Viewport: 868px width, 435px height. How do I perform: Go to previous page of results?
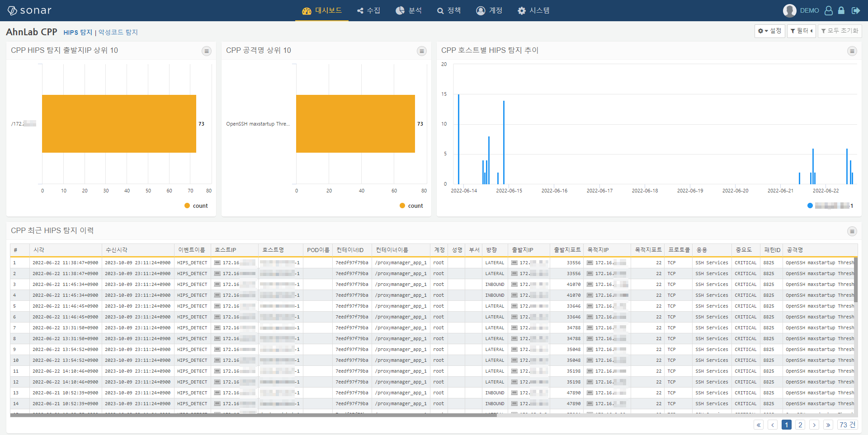pos(773,425)
